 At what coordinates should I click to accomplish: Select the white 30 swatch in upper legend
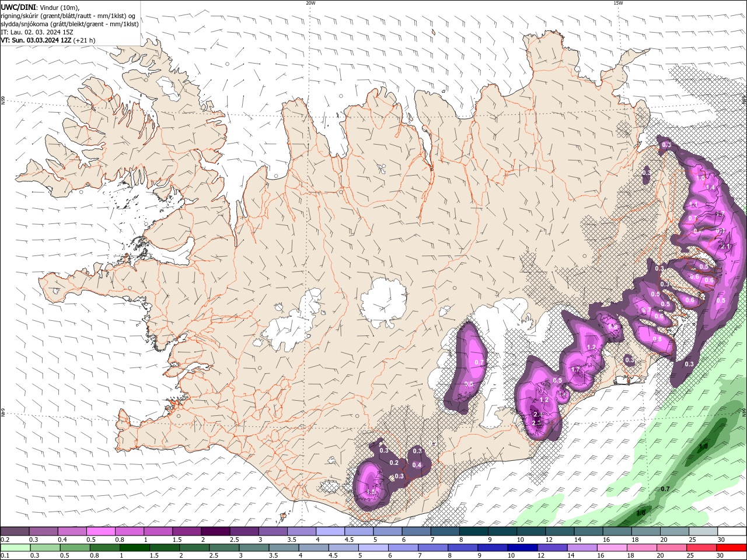732,531
